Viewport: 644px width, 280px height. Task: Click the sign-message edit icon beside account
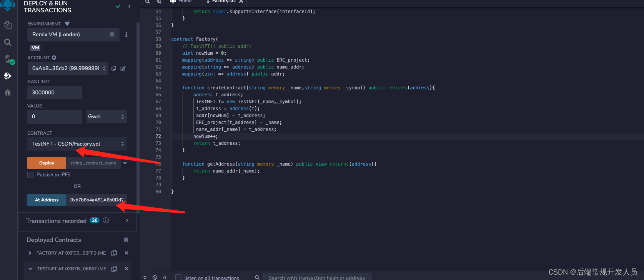click(123, 69)
